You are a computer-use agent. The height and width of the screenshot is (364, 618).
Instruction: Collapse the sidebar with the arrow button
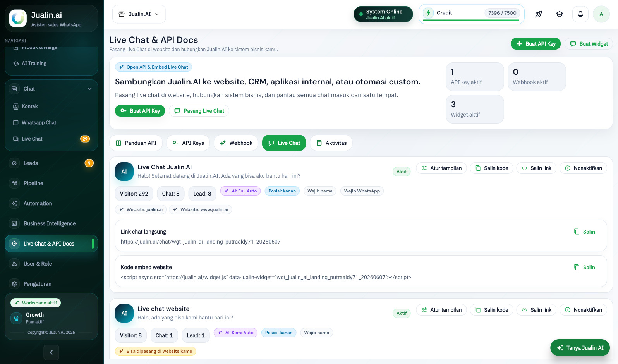(x=51, y=352)
